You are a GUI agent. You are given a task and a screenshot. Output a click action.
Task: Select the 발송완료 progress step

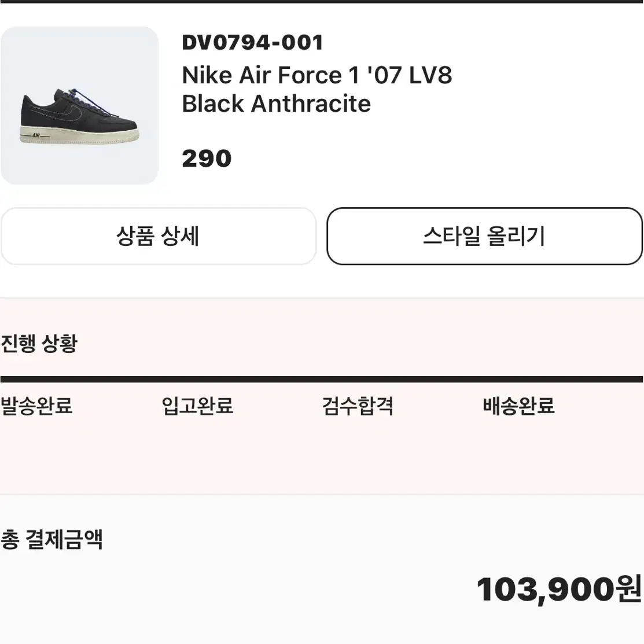pyautogui.click(x=36, y=406)
